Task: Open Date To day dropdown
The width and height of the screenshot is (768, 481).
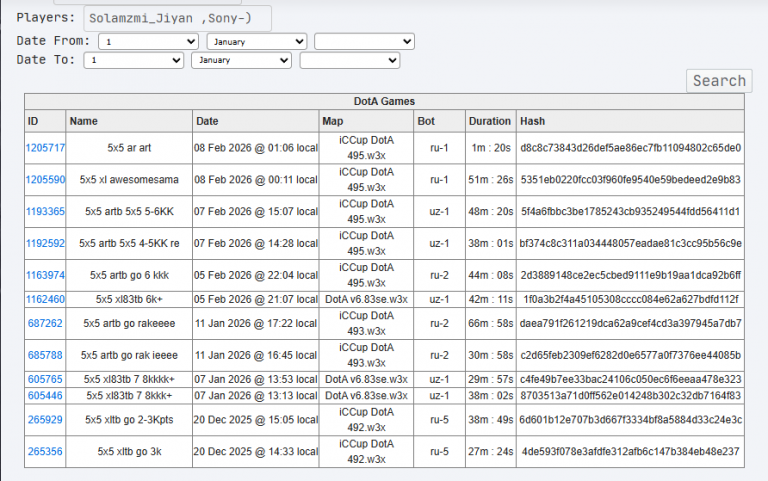Action: pos(134,60)
